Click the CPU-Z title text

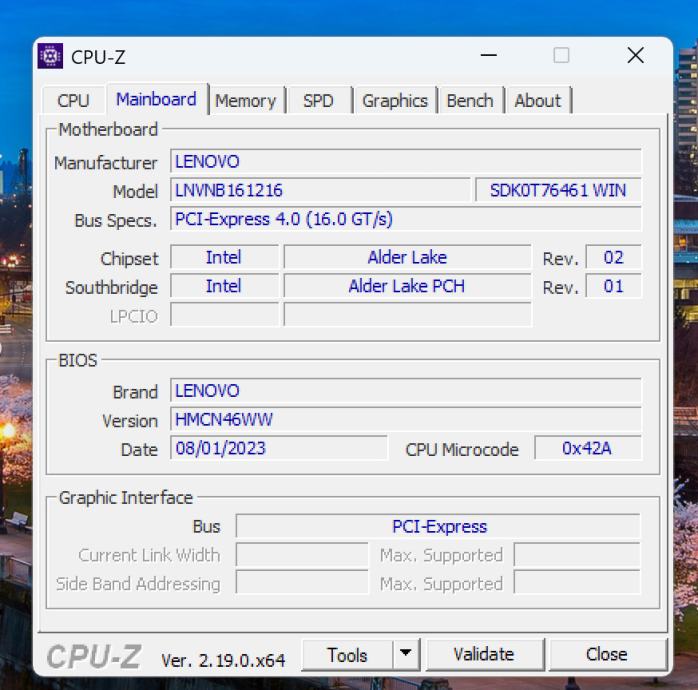point(98,57)
